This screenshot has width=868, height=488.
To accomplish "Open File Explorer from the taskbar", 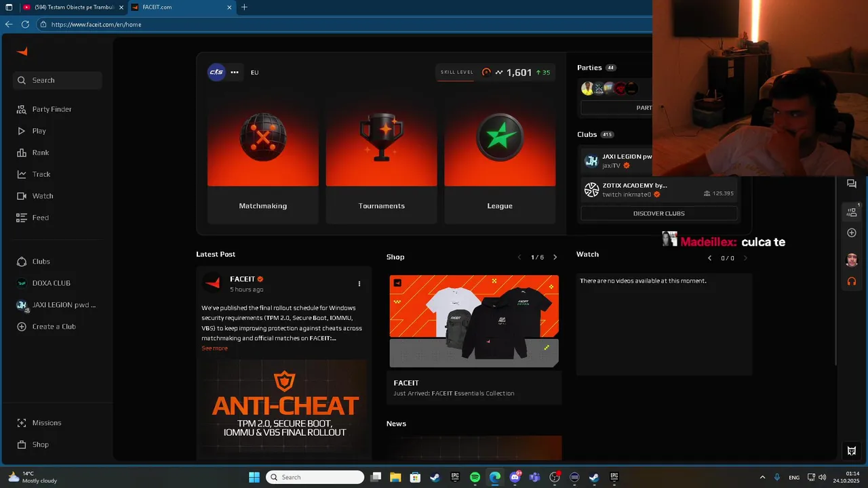I will pos(395,477).
